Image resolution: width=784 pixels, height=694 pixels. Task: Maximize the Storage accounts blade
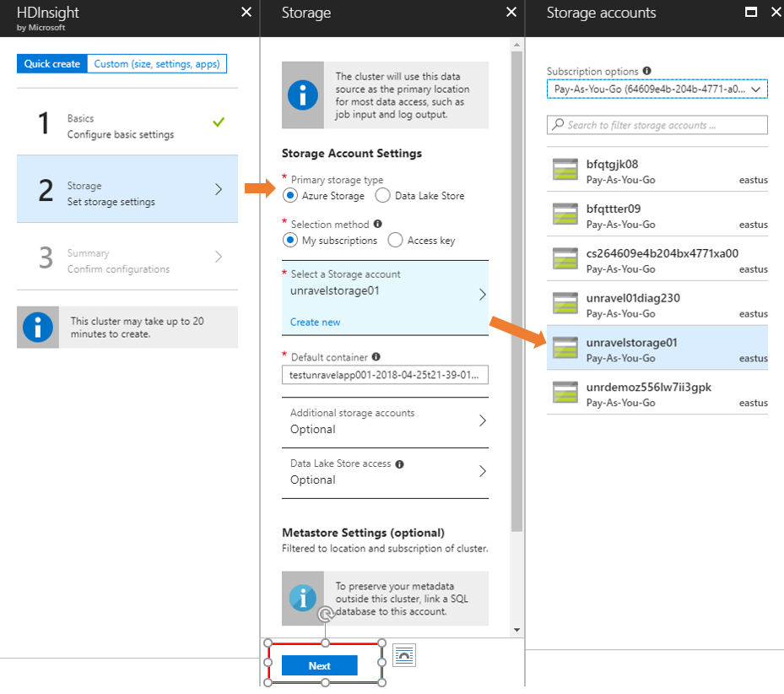750,12
